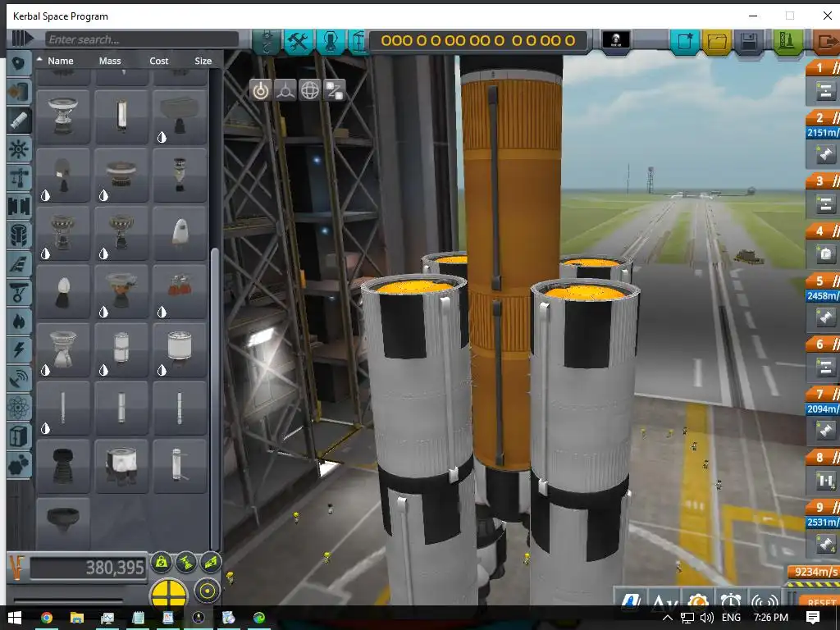Start a new vessel

(685, 41)
